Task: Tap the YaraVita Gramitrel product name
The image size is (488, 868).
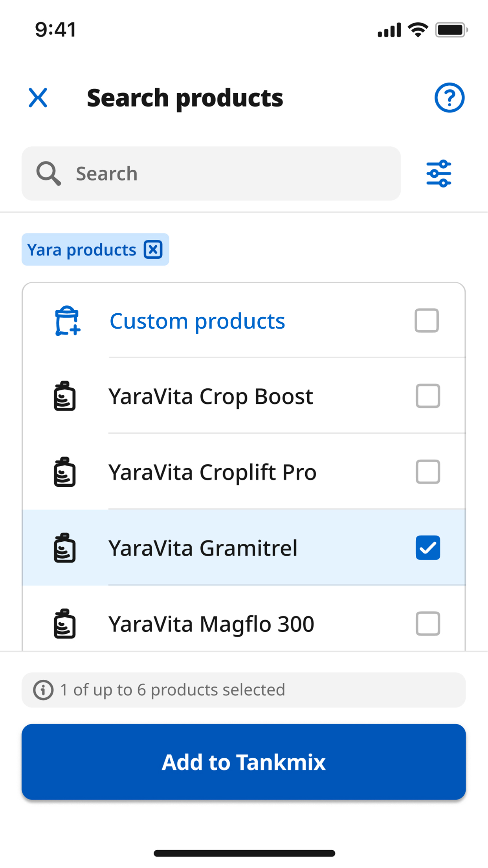Action: tap(203, 548)
